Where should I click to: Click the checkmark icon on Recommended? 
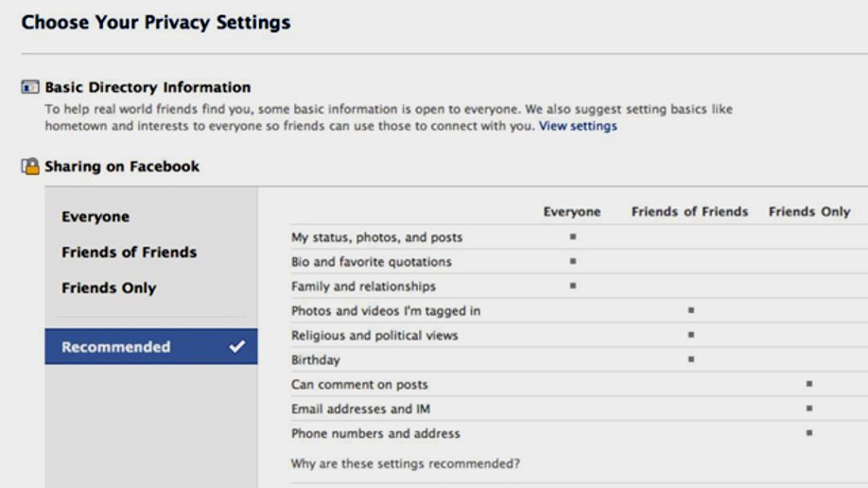click(236, 347)
